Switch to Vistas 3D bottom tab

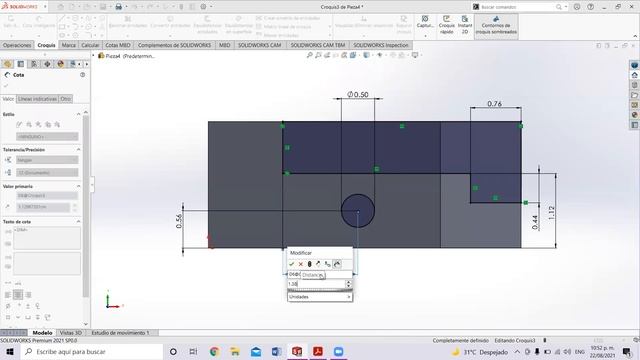coord(71,333)
